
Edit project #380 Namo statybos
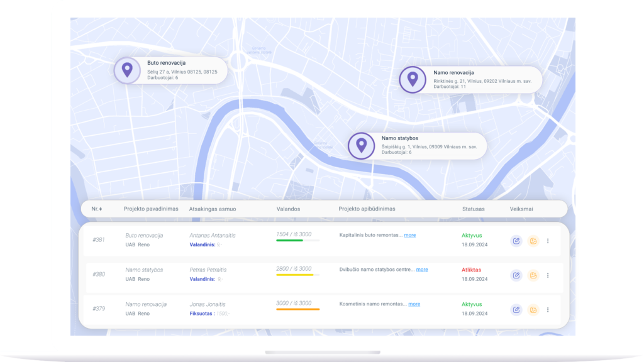pos(516,275)
